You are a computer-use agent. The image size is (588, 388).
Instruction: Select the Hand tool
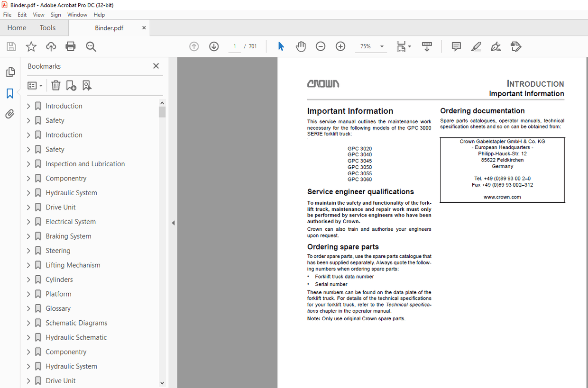pos(301,46)
